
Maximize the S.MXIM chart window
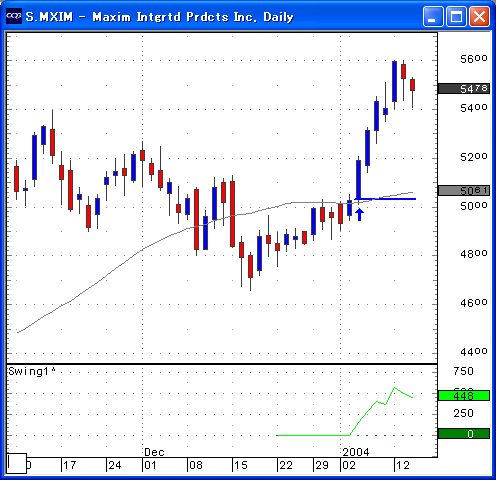click(456, 16)
